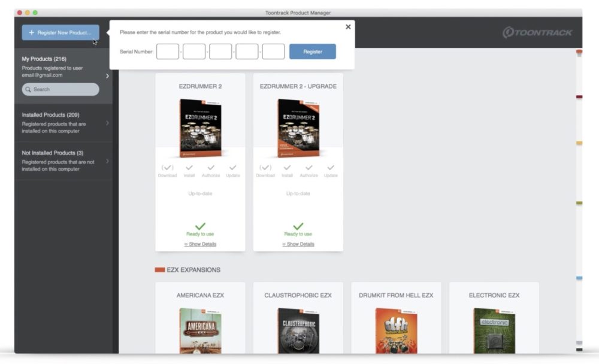
Task: Show Details for EZdrummer 2
Action: (x=200, y=244)
